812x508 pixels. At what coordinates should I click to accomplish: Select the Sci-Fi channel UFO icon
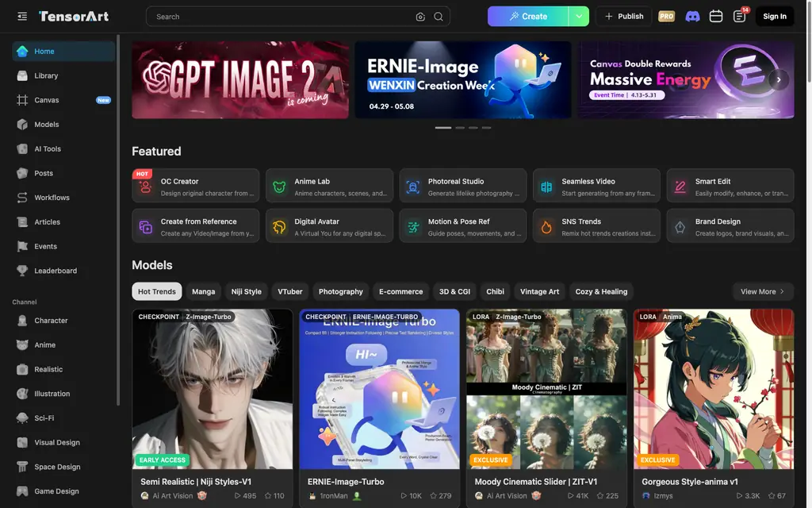point(22,418)
